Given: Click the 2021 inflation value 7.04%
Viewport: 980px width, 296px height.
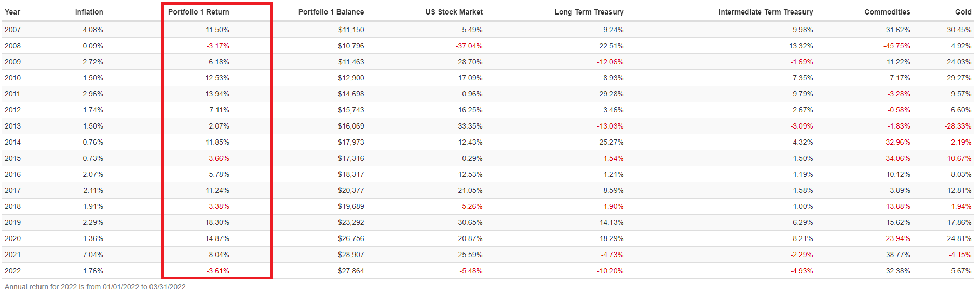Looking at the screenshot, I should [x=93, y=255].
